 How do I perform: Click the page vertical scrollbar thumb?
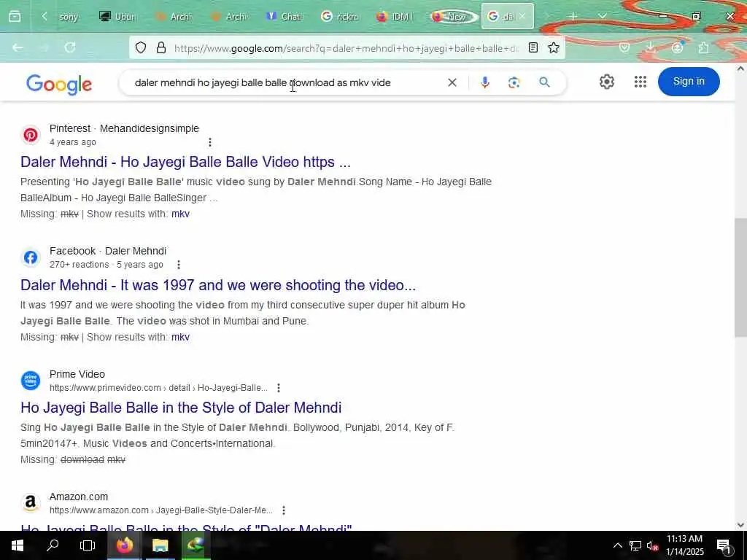[x=740, y=277]
